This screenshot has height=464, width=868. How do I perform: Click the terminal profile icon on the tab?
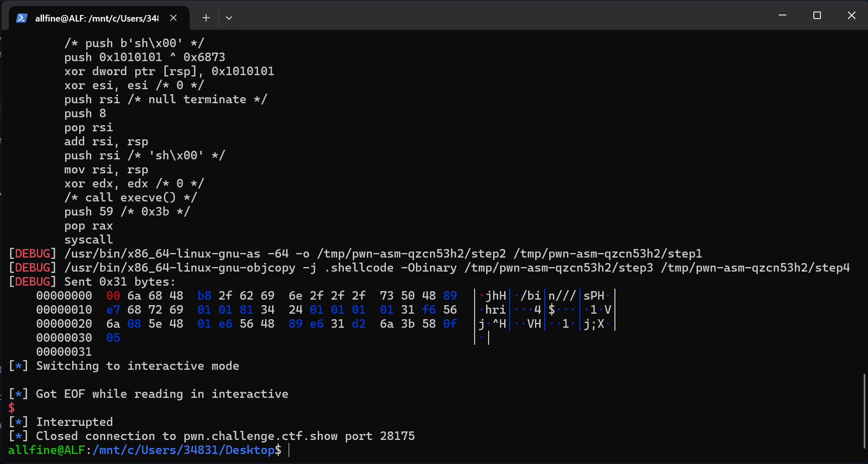pos(22,18)
